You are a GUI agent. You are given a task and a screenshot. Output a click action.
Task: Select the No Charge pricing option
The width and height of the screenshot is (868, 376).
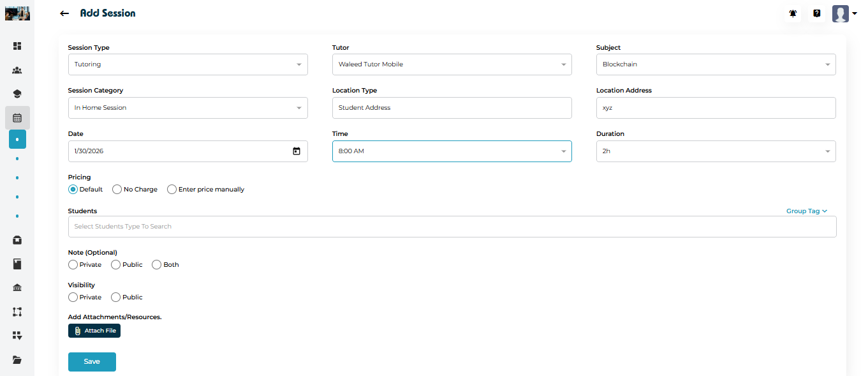click(117, 190)
